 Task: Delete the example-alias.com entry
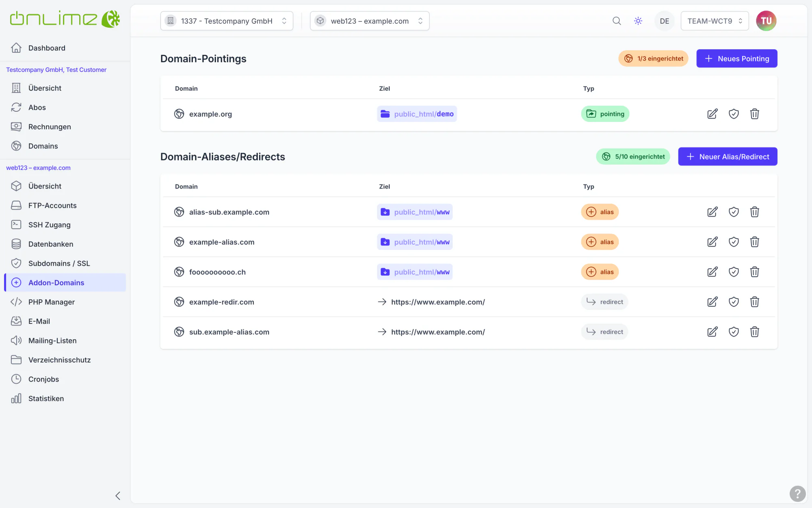point(755,242)
